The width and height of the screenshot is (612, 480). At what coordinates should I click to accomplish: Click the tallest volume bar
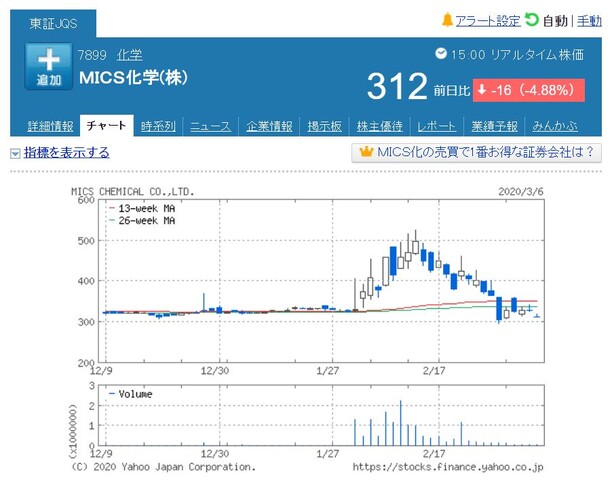(x=400, y=423)
